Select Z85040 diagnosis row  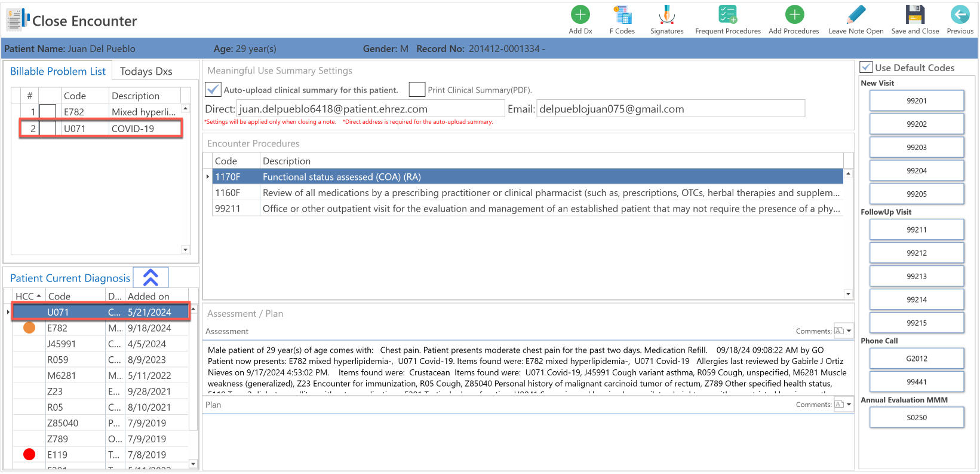[100, 423]
